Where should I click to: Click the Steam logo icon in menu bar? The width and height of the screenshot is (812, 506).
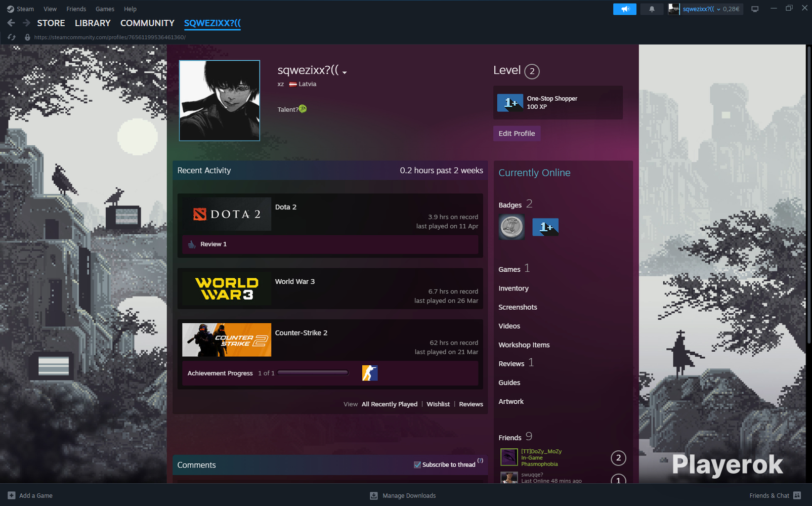click(x=10, y=9)
